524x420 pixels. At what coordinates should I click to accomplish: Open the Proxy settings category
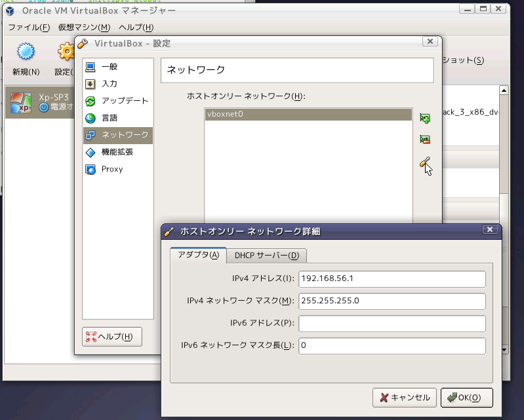[x=111, y=169]
